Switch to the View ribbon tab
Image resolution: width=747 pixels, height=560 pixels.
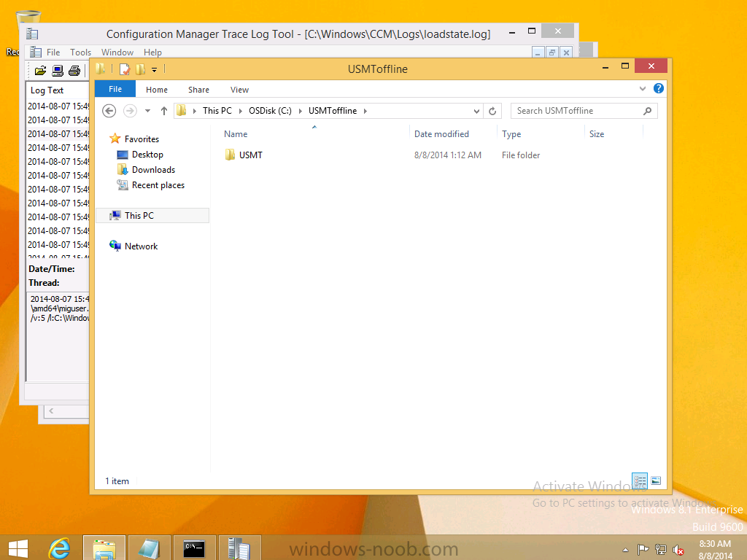click(x=239, y=90)
